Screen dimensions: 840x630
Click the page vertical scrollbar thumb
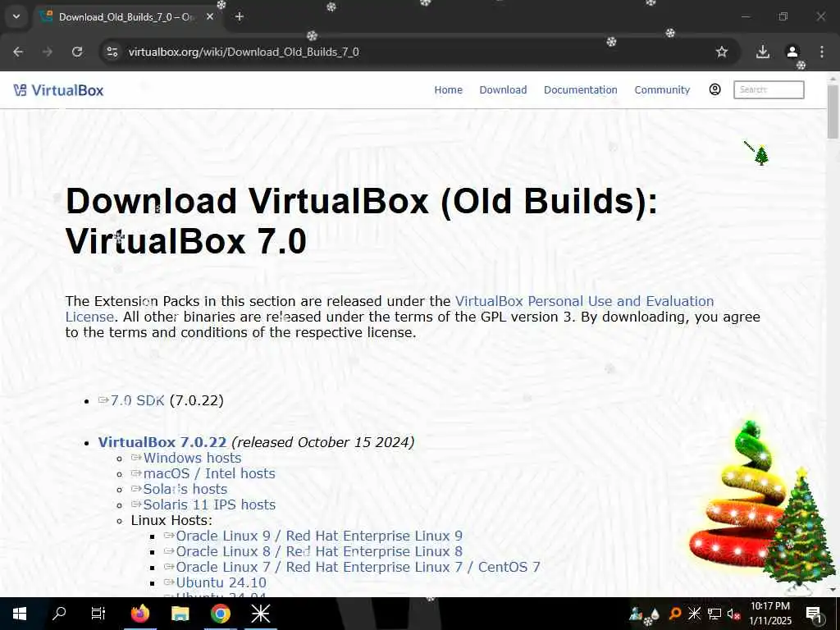(x=833, y=112)
